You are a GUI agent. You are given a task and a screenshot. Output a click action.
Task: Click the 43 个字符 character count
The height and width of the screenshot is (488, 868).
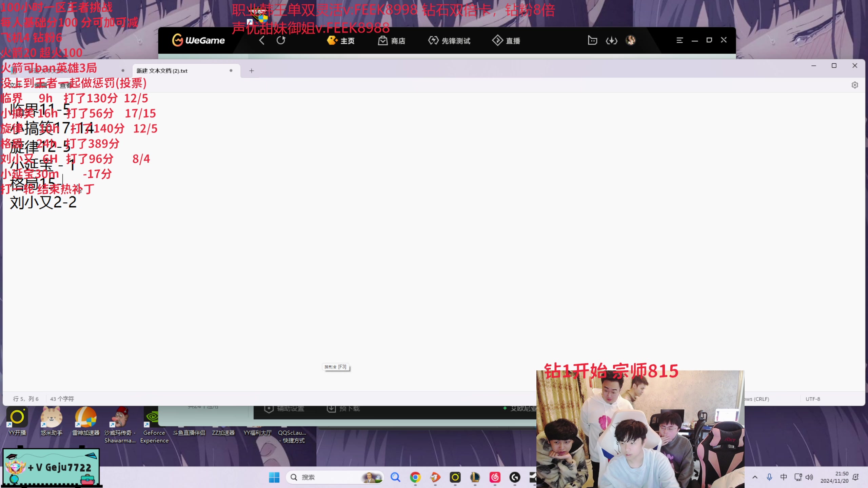point(62,399)
